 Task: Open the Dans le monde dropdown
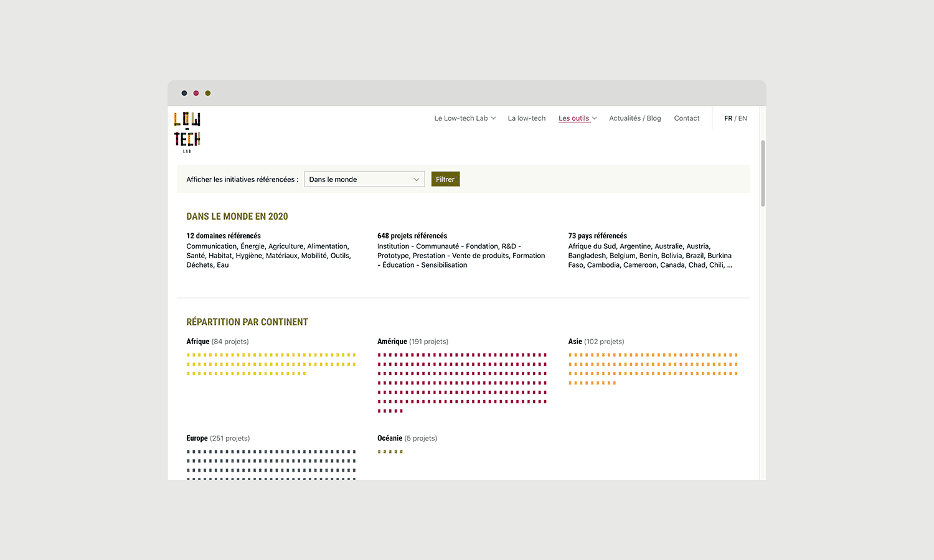click(364, 179)
